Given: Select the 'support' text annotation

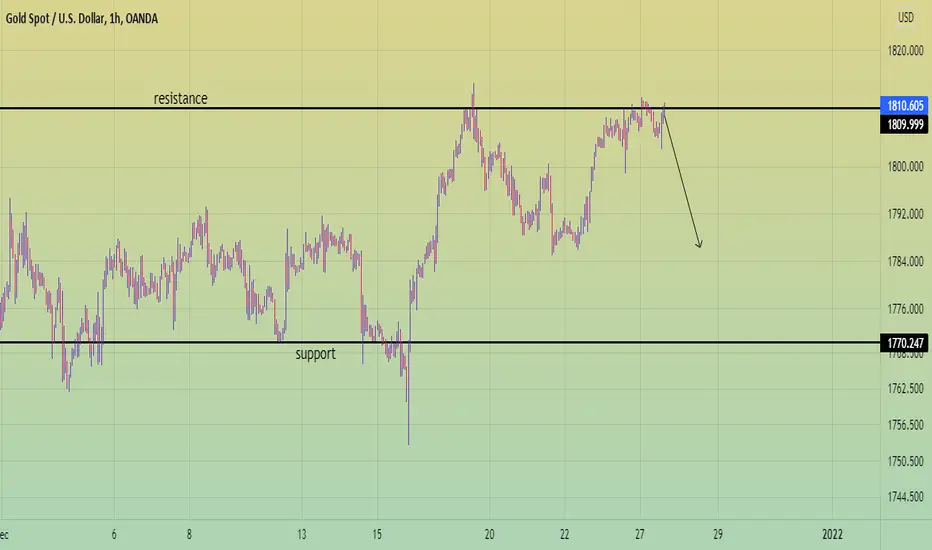Looking at the screenshot, I should [x=316, y=354].
